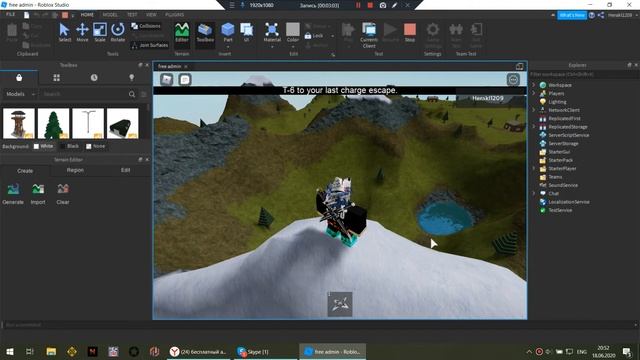This screenshot has height=360, width=640.
Task: Click the share icon in title ribbon
Action: [x=601, y=15]
